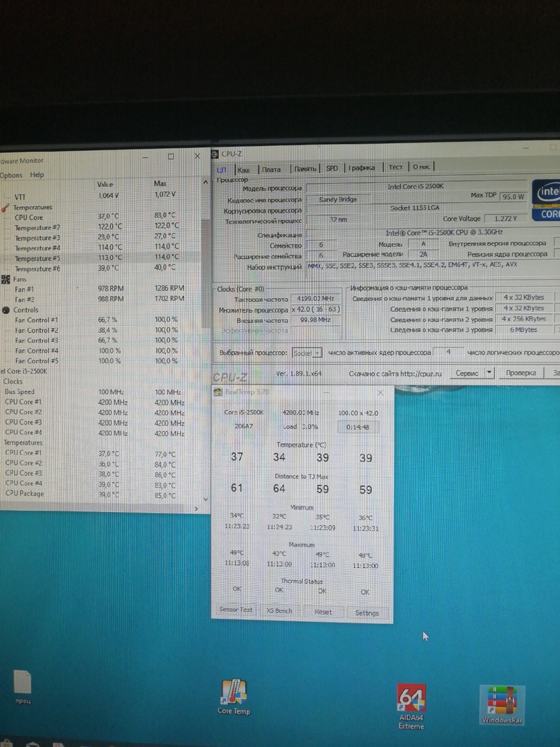
Task: Click the Settings button in RealTemp
Action: click(366, 613)
